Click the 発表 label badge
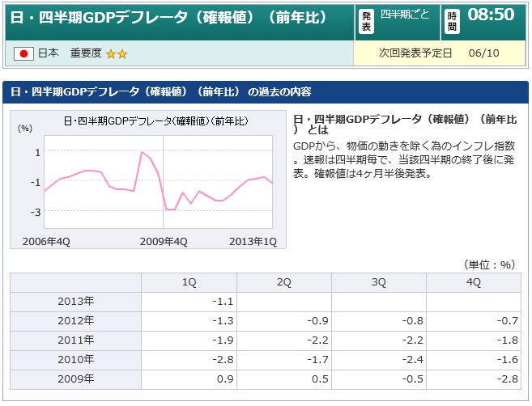 tap(367, 21)
